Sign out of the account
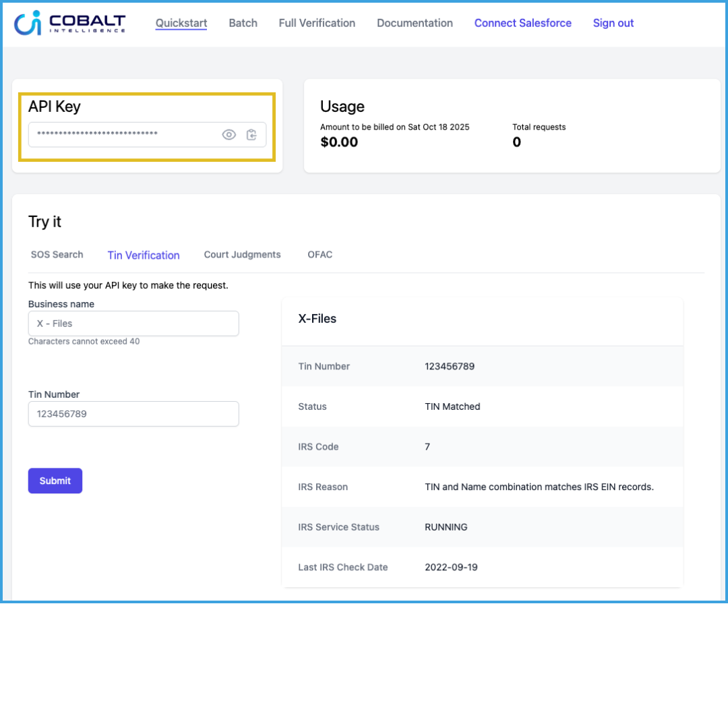Screen dimensions: 728x728 613,23
